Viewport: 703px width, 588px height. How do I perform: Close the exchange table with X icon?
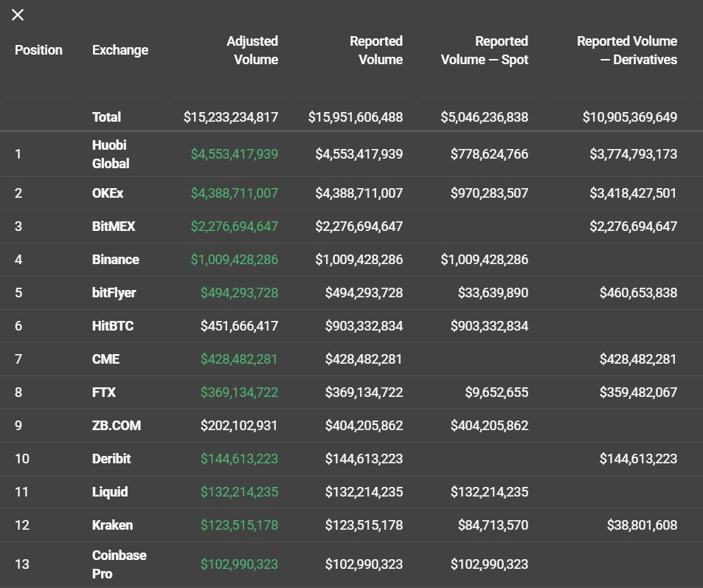tap(18, 15)
